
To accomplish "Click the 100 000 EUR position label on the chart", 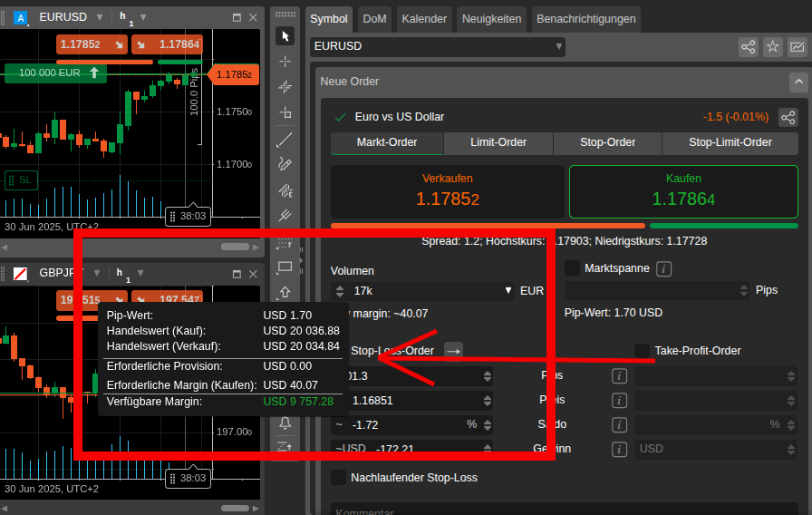I will click(55, 73).
